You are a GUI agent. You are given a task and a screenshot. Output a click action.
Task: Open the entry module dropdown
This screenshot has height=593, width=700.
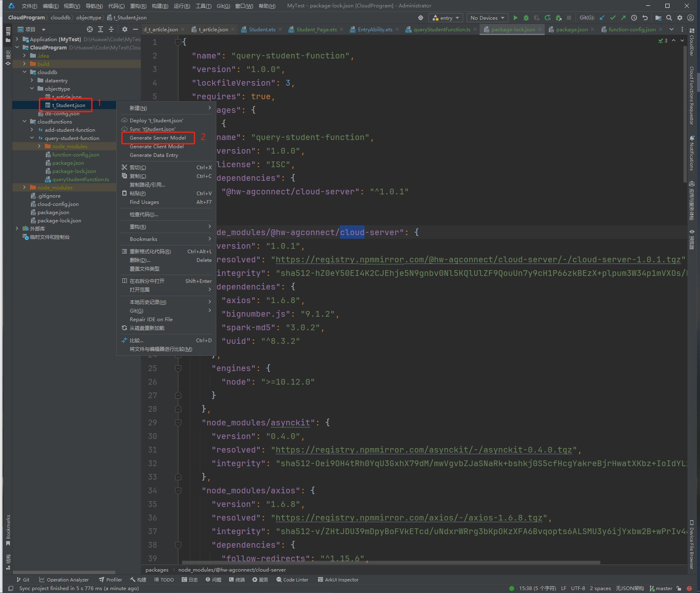[446, 18]
